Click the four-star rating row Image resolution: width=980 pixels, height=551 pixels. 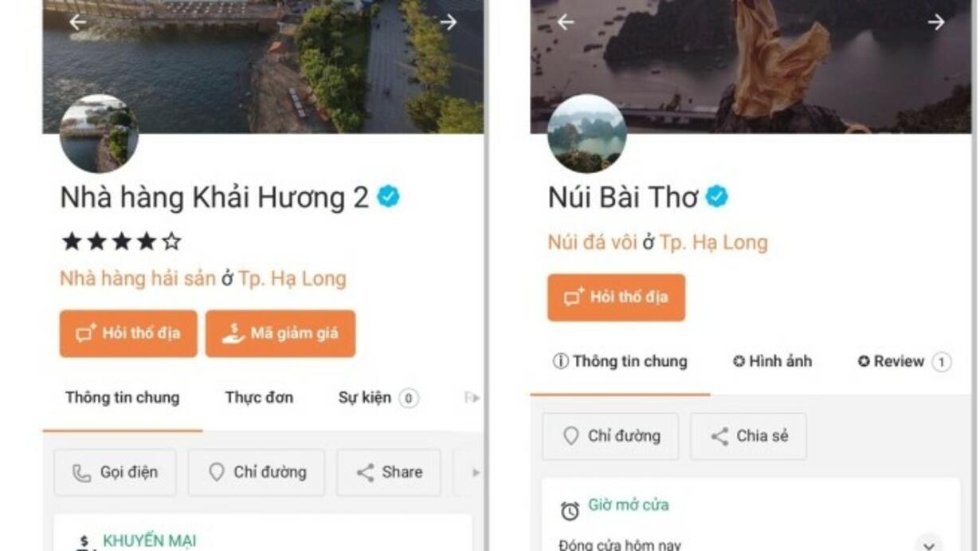(x=121, y=242)
